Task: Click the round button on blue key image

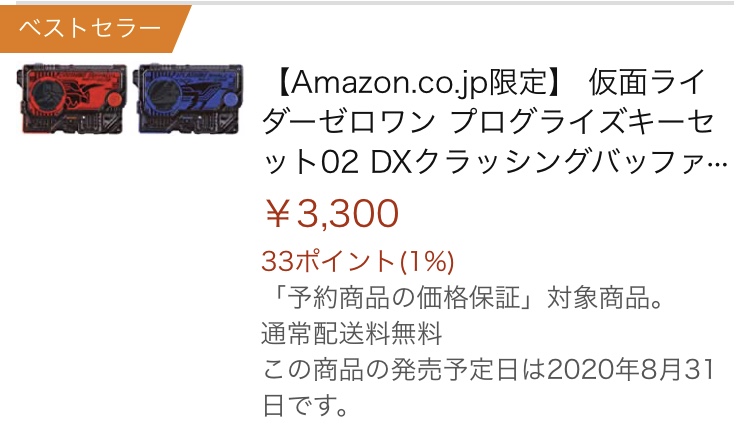Action: pos(230,100)
